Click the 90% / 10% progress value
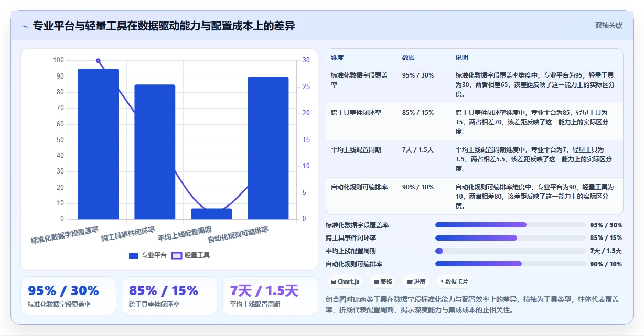 [x=606, y=264]
